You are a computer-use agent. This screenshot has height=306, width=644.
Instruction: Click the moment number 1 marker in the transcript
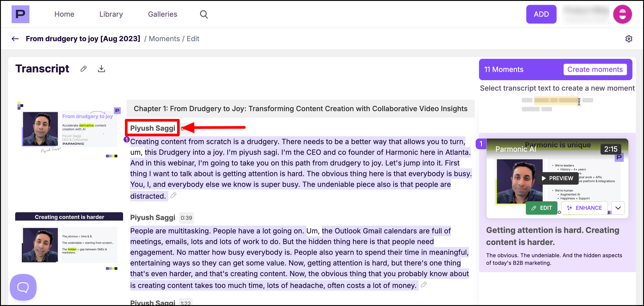tap(126, 139)
